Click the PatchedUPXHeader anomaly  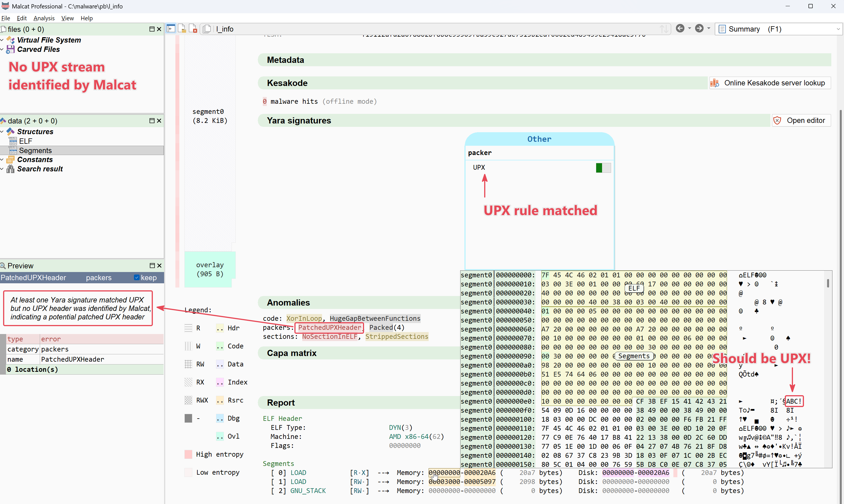coord(329,327)
